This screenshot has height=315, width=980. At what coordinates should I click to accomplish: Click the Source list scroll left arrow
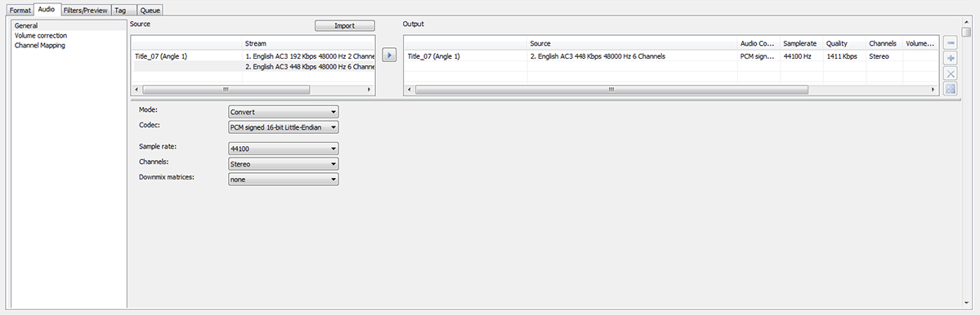click(x=136, y=90)
